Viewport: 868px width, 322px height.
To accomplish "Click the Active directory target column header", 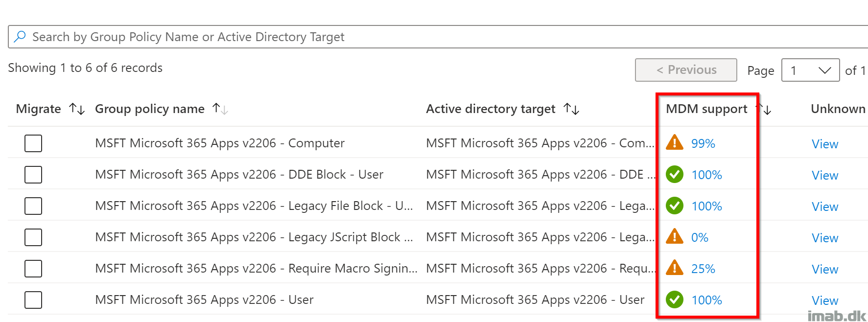I will point(491,109).
